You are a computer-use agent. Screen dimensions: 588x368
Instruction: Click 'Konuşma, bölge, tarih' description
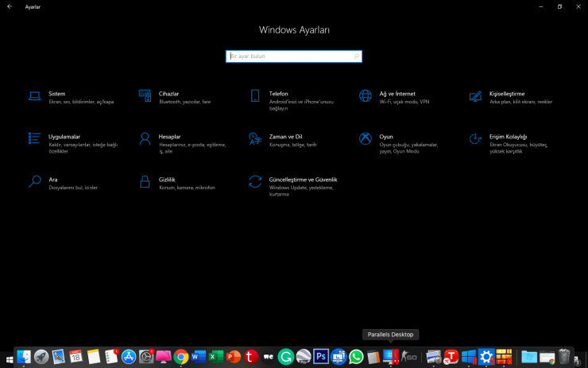pos(293,145)
